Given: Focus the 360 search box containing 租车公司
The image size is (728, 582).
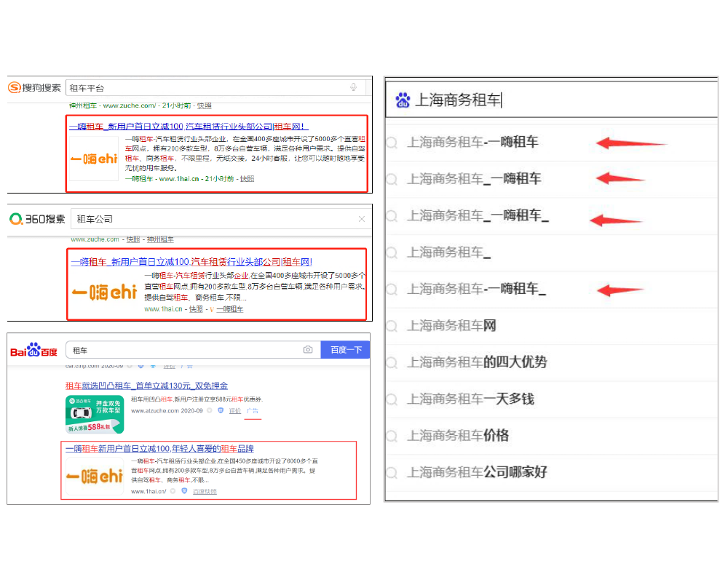Looking at the screenshot, I should pos(221,219).
